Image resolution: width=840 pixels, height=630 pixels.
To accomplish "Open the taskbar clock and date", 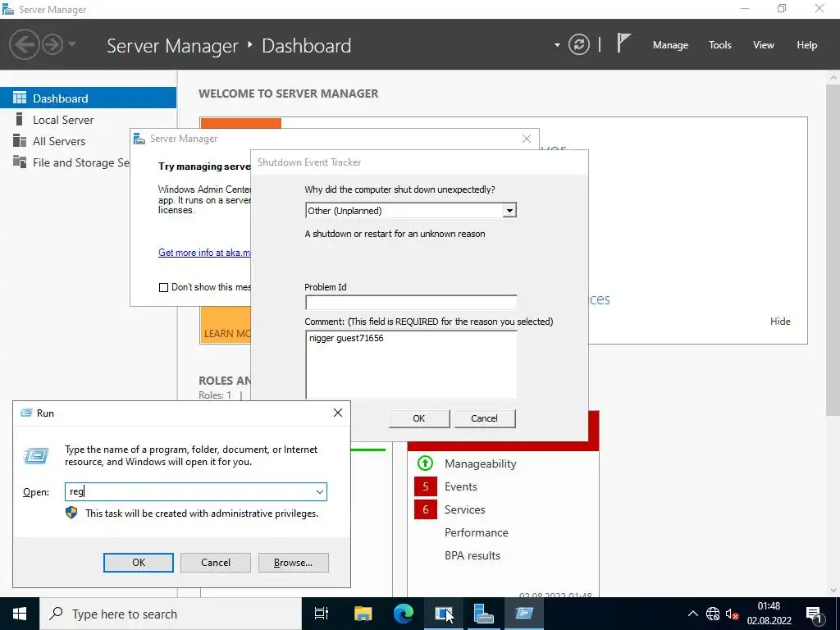I will 769,614.
